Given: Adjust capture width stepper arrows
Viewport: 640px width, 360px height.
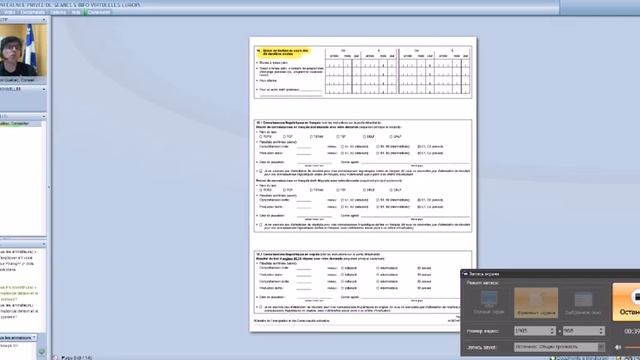Looking at the screenshot, I should coord(552,331).
